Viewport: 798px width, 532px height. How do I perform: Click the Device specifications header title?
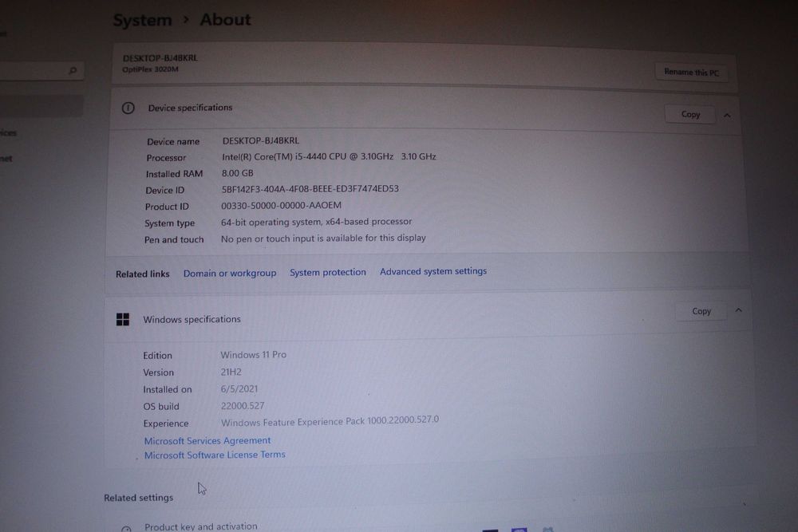190,108
